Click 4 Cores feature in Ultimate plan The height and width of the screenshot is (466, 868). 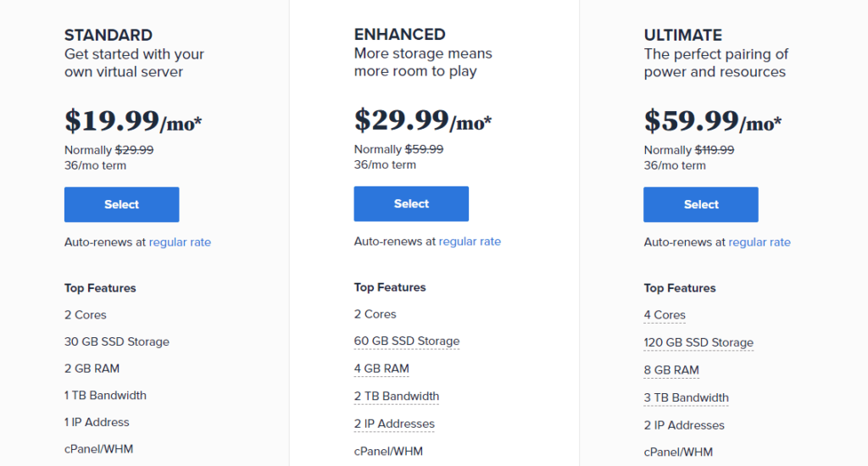coord(665,315)
